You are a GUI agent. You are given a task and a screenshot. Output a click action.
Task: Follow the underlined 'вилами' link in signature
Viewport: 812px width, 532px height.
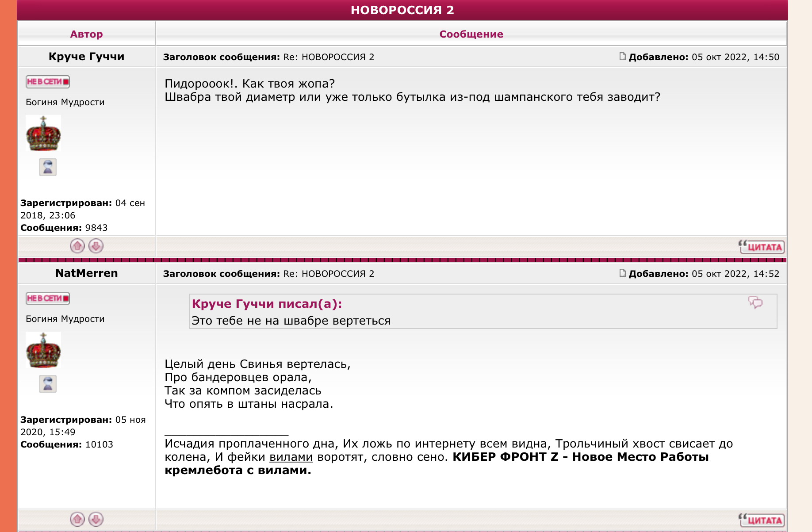click(x=291, y=457)
